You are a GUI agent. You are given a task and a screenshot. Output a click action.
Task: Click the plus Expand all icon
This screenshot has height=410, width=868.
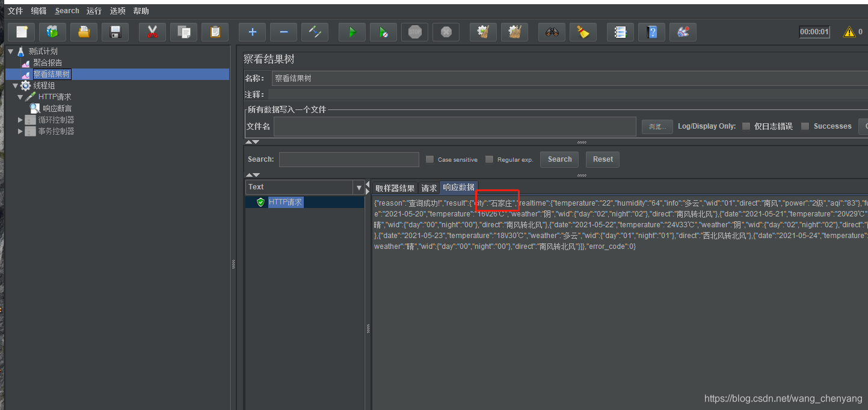click(253, 32)
